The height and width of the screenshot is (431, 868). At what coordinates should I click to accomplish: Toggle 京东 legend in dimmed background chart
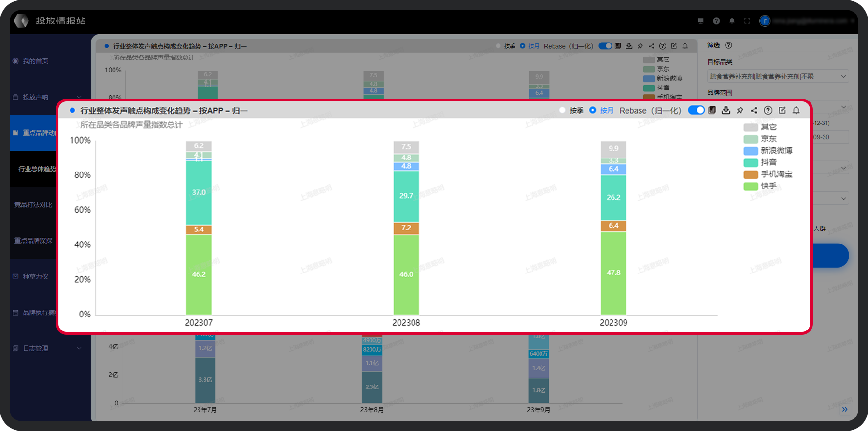coord(656,69)
